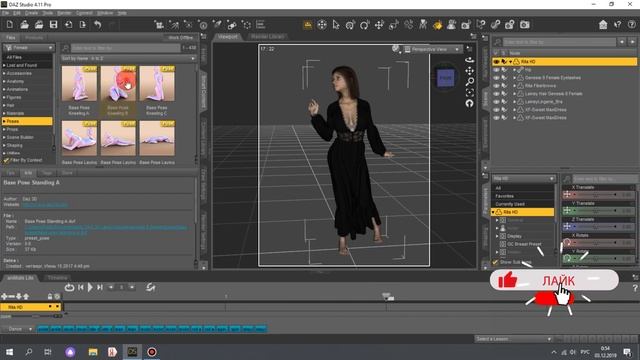Toggle Filter By Context checkbox

point(6,160)
